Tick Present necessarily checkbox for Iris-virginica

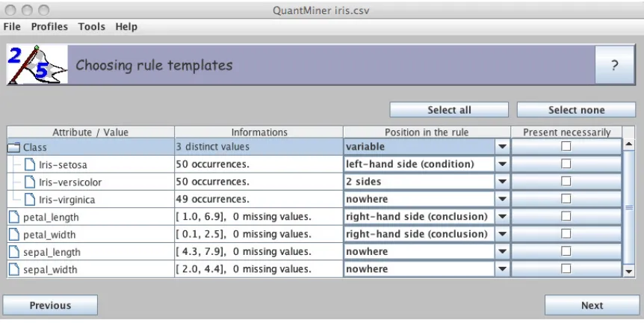tap(566, 199)
